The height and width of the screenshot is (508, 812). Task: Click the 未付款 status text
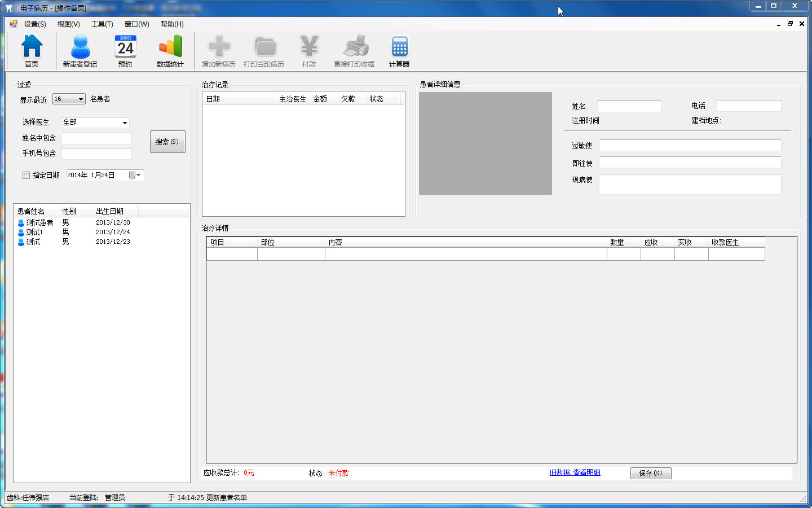pos(338,473)
